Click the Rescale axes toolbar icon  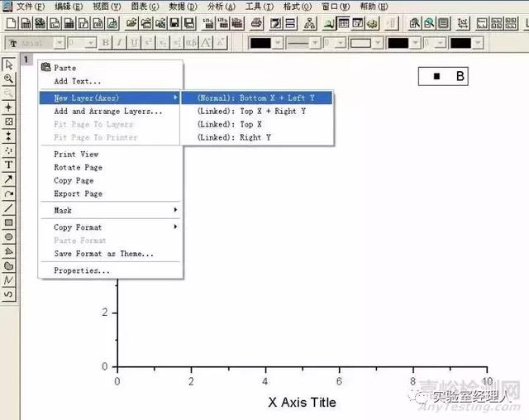(463, 23)
